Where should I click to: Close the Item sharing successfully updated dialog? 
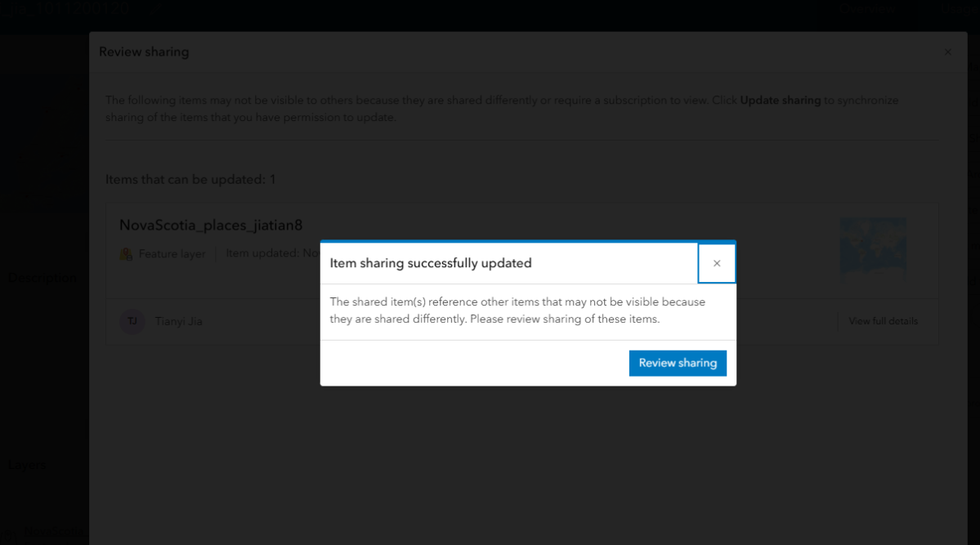[x=717, y=263]
